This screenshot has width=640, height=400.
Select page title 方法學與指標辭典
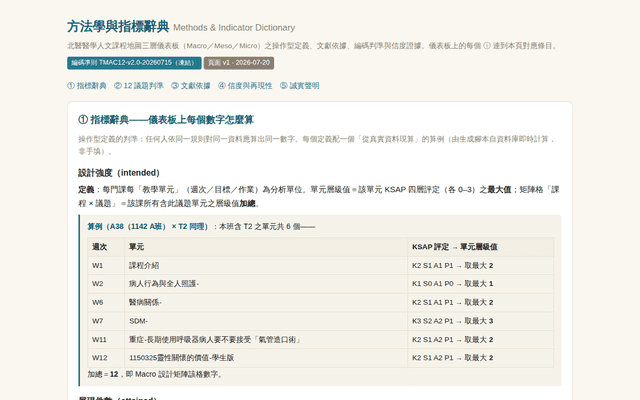[x=118, y=27]
